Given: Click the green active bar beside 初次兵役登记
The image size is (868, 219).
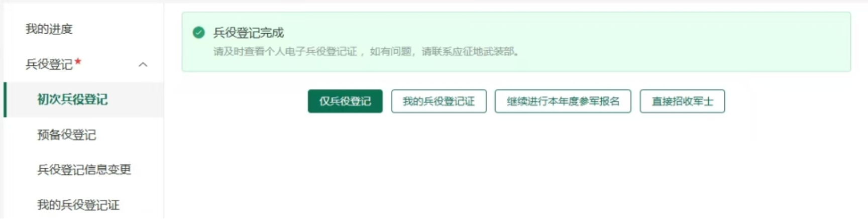Looking at the screenshot, I should click(x=5, y=99).
